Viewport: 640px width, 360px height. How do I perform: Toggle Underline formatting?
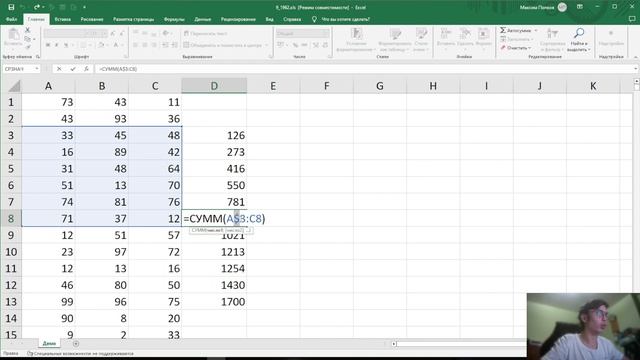click(x=66, y=45)
